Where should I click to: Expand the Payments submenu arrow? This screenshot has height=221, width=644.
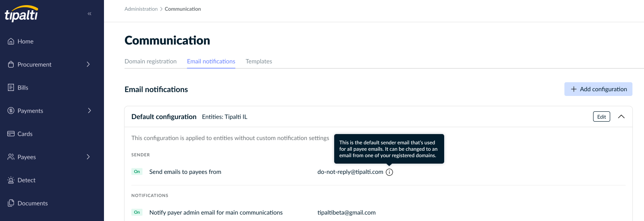89,110
